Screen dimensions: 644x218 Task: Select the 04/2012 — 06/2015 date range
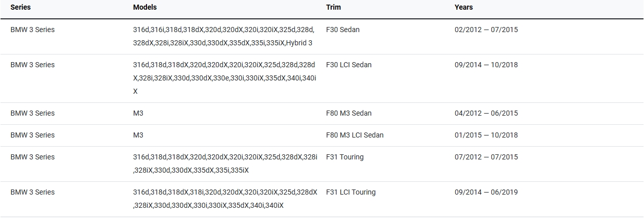[486, 113]
